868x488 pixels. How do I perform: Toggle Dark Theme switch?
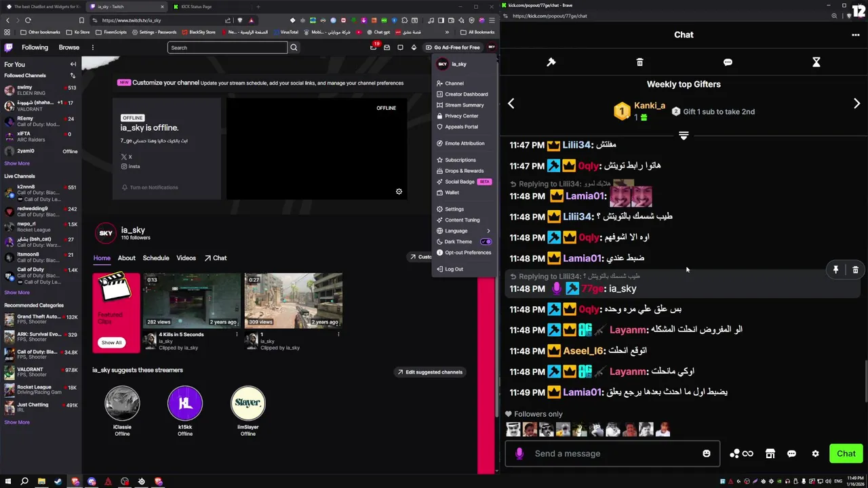[x=486, y=242]
